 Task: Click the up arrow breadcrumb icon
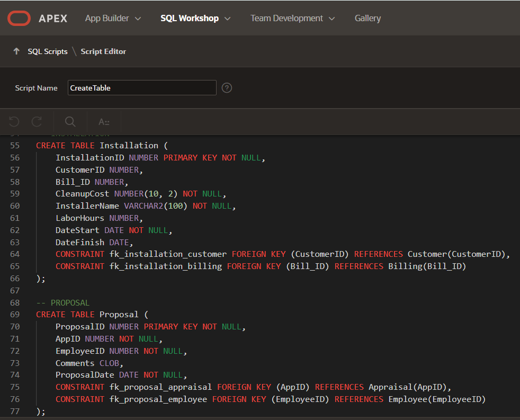16,51
